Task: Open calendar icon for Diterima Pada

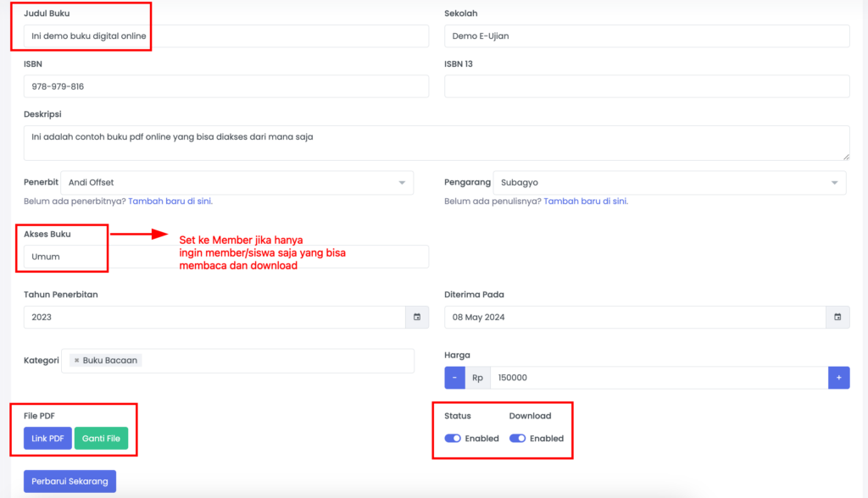Action: tap(837, 317)
